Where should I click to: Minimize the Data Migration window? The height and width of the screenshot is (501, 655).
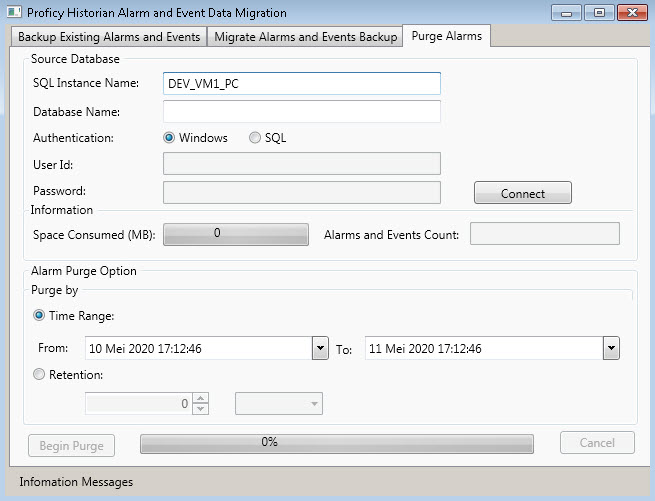pos(566,13)
